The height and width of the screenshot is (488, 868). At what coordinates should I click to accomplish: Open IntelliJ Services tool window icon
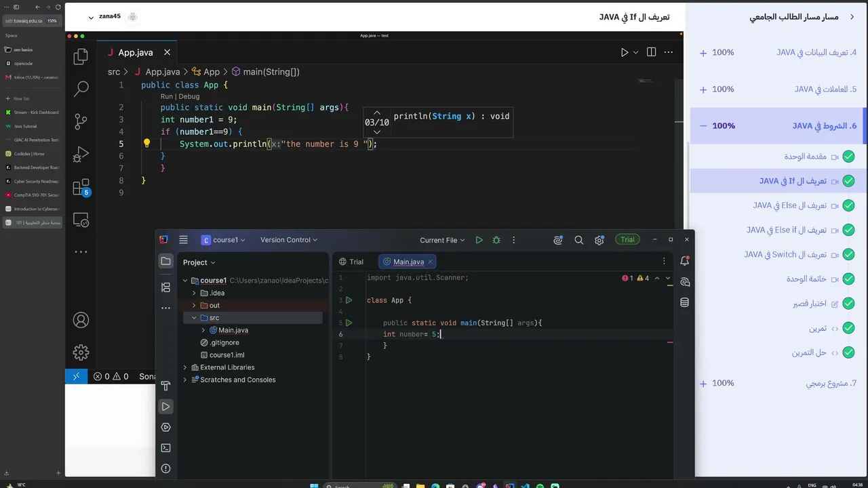166,427
